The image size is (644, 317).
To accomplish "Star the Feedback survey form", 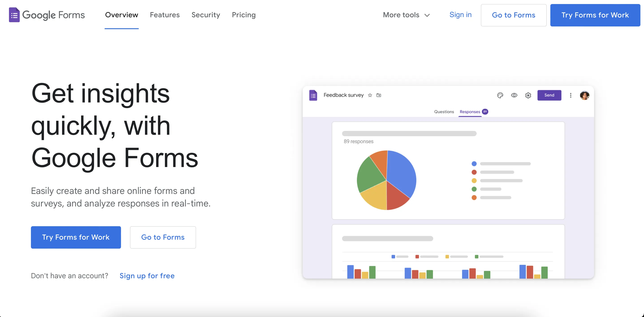I will click(x=370, y=95).
